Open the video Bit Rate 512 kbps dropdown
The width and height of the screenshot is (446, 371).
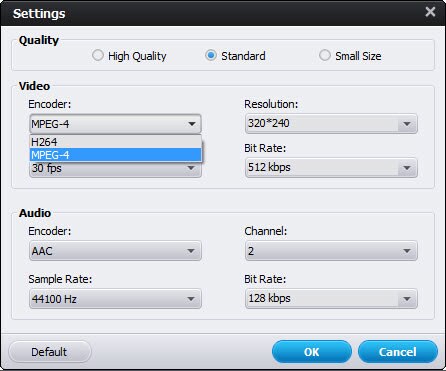331,168
